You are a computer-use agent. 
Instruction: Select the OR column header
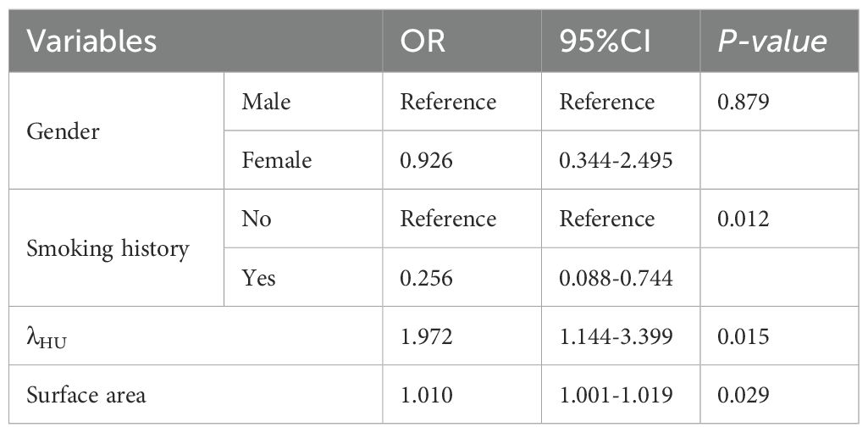point(423,41)
